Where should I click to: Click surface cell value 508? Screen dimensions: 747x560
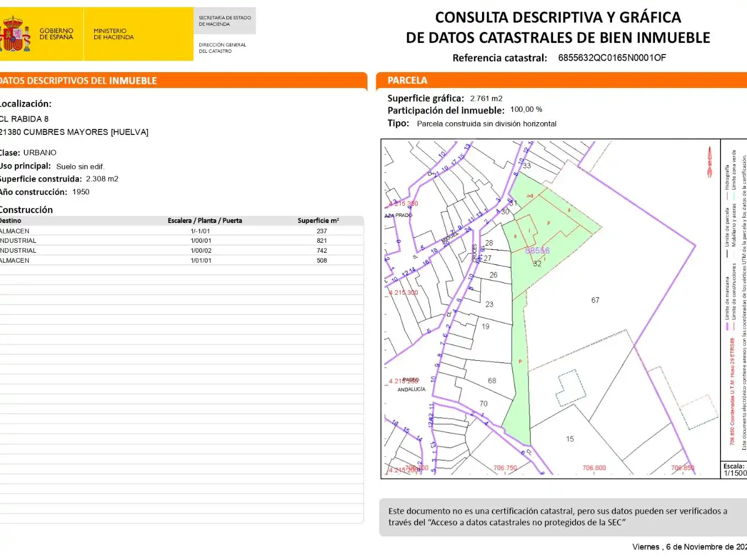click(322, 260)
